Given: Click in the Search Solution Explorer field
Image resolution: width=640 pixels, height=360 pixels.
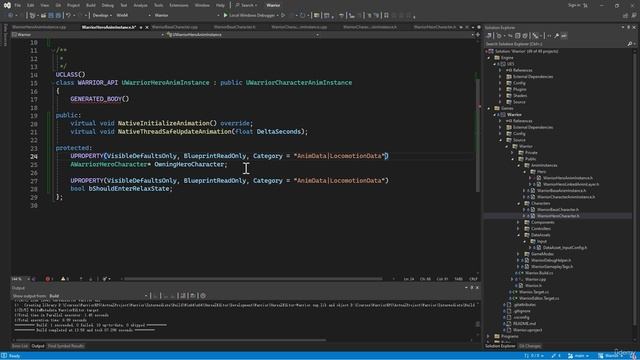Looking at the screenshot, I should point(555,44).
